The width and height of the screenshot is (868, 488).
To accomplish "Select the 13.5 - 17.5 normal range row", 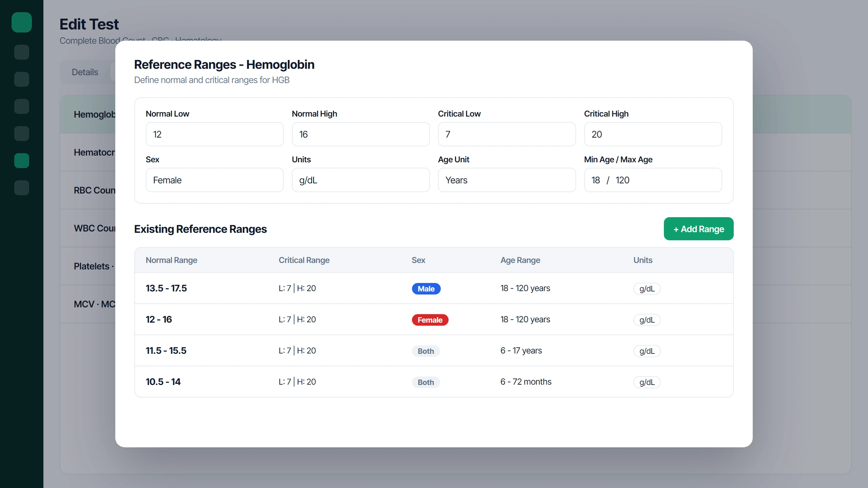I will (434, 288).
